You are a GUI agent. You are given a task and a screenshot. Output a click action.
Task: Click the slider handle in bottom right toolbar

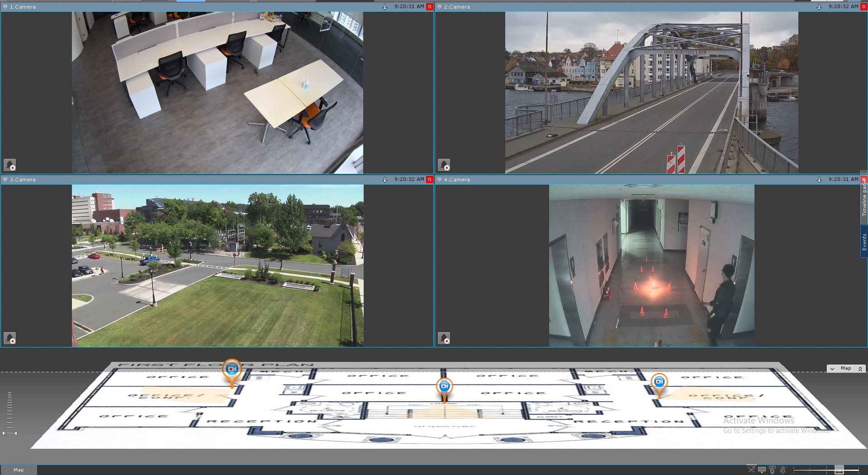pyautogui.click(x=839, y=470)
